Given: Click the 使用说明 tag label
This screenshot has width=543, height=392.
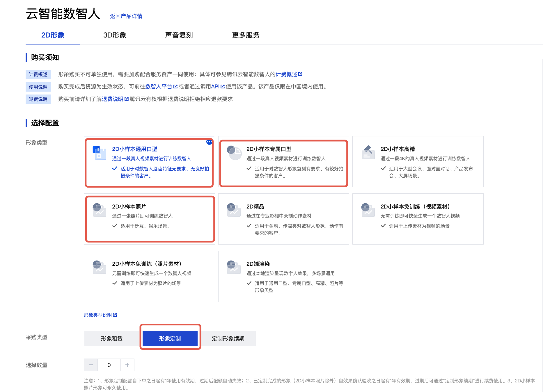Looking at the screenshot, I should pos(38,87).
